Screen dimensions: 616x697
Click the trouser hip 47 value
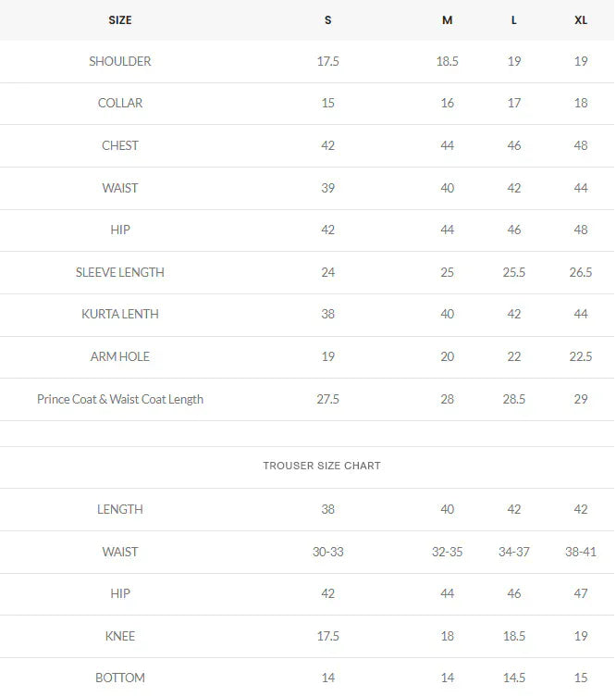[x=581, y=593]
